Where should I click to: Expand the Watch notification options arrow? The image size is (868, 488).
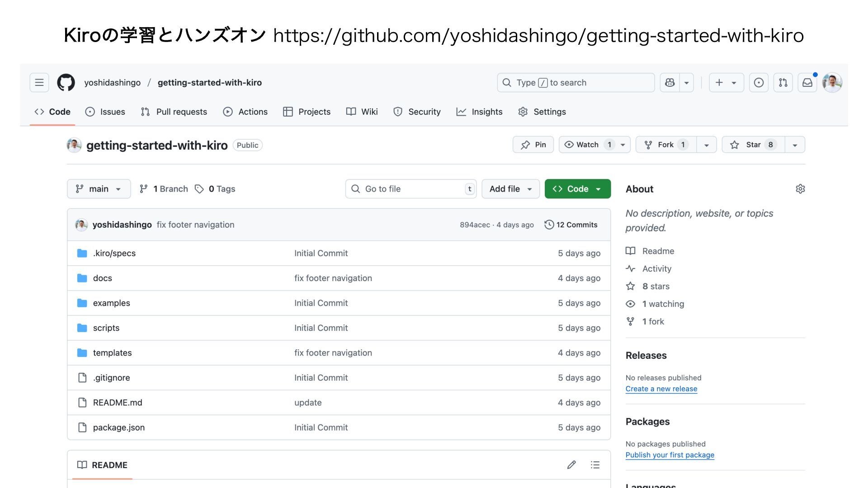pos(623,145)
